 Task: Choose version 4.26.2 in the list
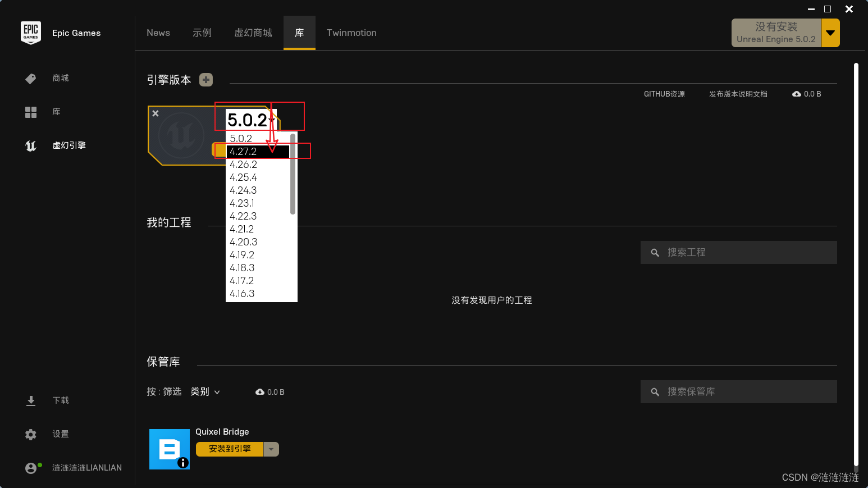click(258, 164)
